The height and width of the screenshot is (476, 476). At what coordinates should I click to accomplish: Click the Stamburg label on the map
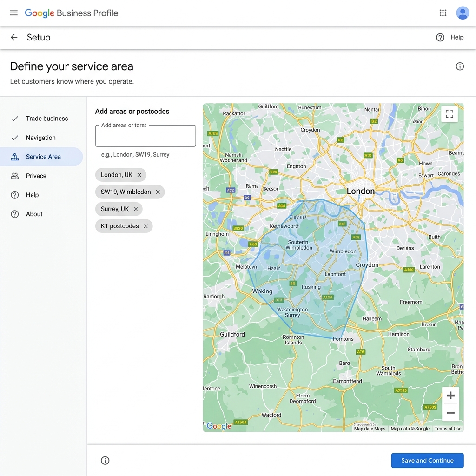coord(419,350)
